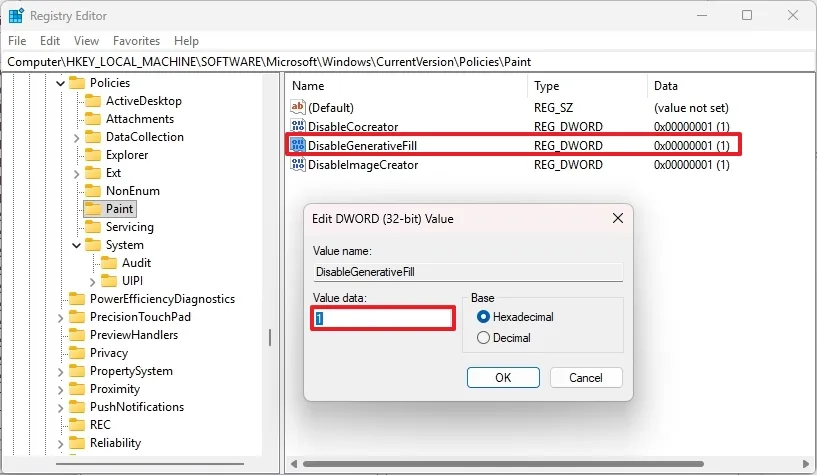Open the Help menu
This screenshot has height=475, width=817.
pos(187,41)
